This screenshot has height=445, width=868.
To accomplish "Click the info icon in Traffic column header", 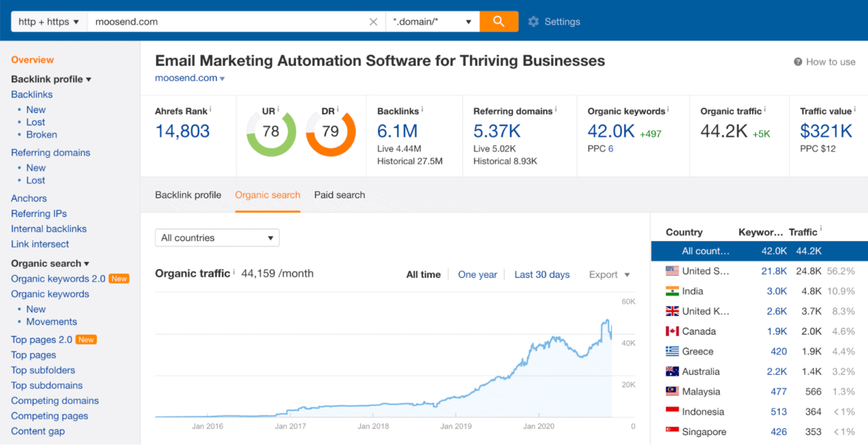I will [x=821, y=230].
